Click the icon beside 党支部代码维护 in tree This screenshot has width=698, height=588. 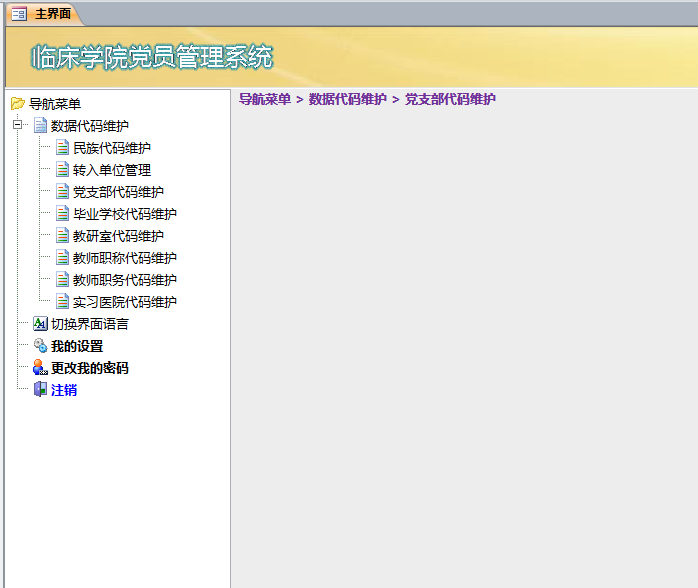tap(62, 192)
